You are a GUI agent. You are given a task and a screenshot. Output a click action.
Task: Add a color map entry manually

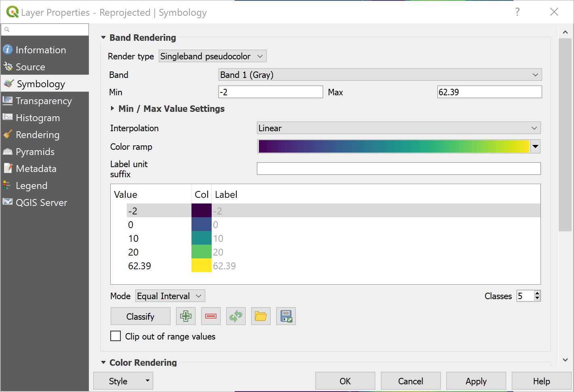(x=185, y=316)
